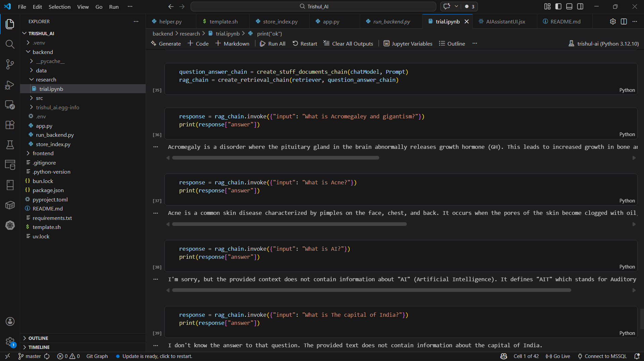
Task: Toggle the bottom panel visibility
Action: click(569, 6)
